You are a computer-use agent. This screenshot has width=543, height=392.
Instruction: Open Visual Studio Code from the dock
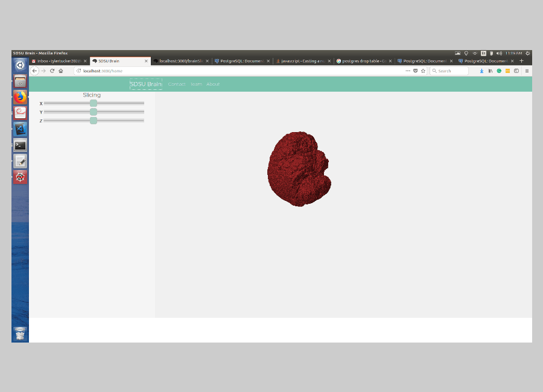coord(21,128)
